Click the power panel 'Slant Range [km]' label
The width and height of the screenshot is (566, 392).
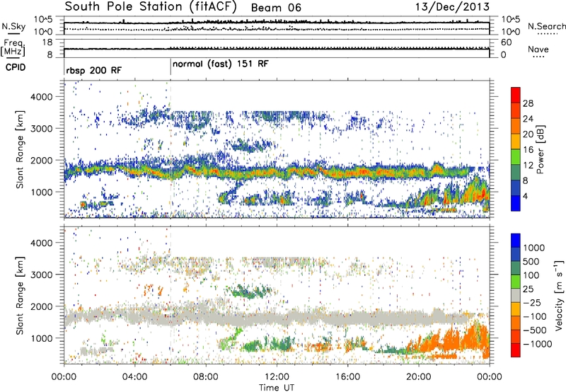[x=20, y=149]
